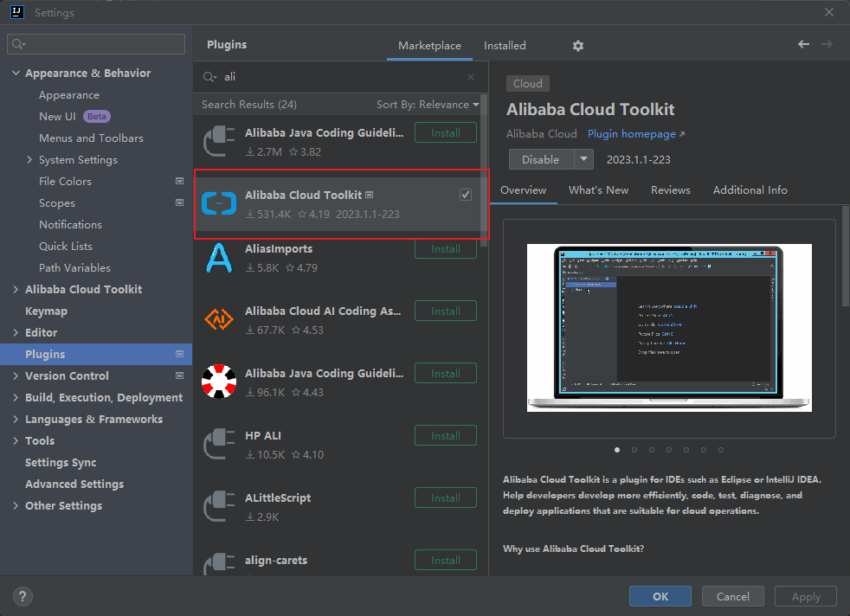The image size is (850, 616).
Task: Clear the plugin search text
Action: [x=471, y=77]
